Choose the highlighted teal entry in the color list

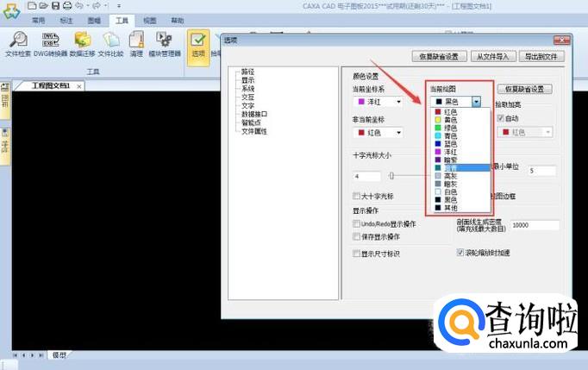[x=461, y=167]
